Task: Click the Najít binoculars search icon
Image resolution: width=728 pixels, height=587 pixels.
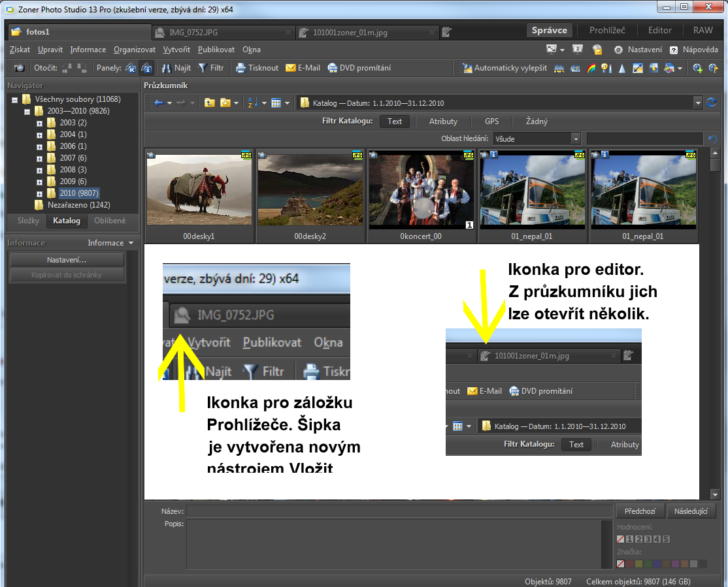Action: pos(167,68)
